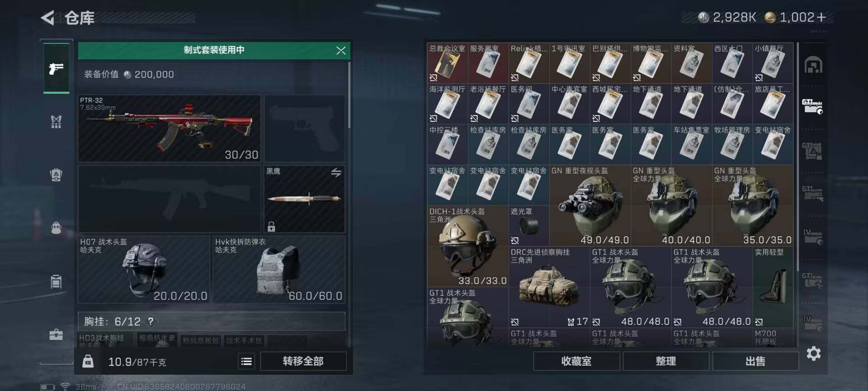This screenshot has width=868, height=391.
Task: Click the back arrow next to 仓库
Action: coord(47,18)
